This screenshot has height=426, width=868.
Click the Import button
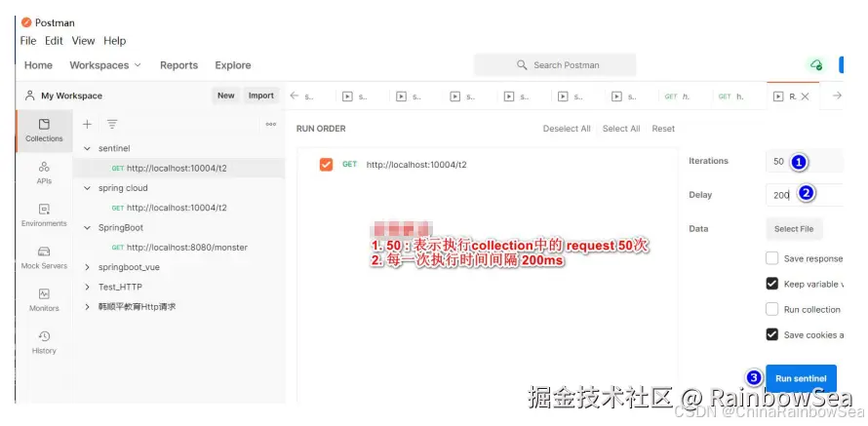261,96
